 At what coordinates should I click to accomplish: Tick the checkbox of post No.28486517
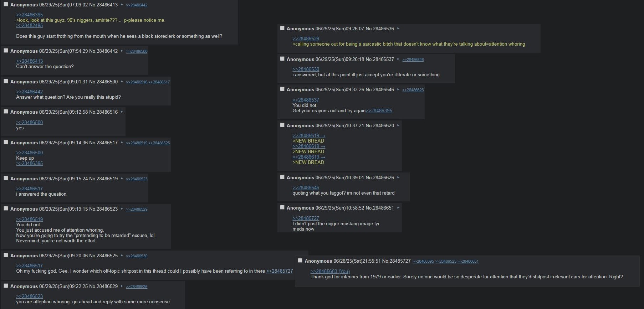click(x=6, y=142)
